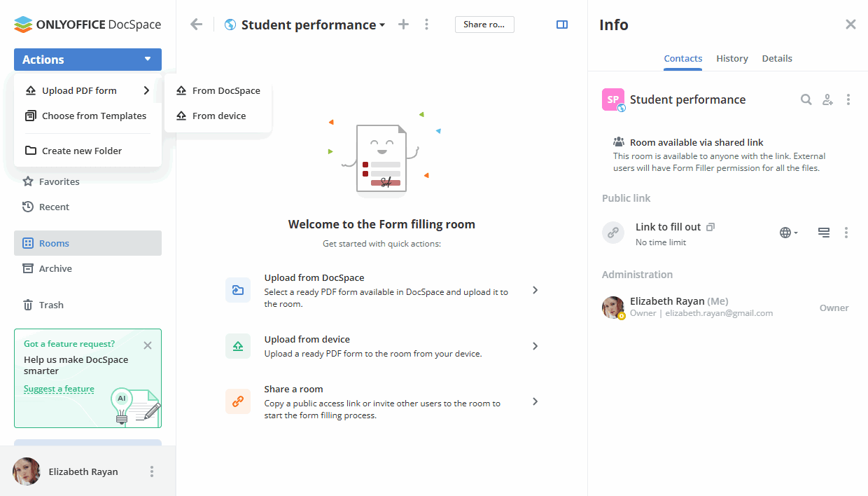Click the back arrow in the room header
Viewport: 868px width, 496px height.
tap(197, 25)
